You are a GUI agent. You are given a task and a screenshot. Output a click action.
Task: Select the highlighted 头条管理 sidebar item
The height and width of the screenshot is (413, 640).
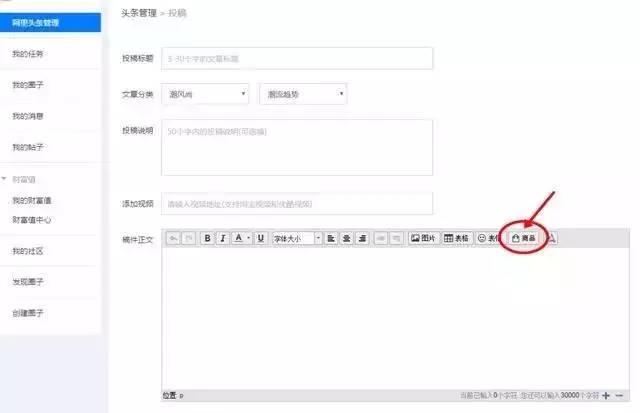point(50,22)
